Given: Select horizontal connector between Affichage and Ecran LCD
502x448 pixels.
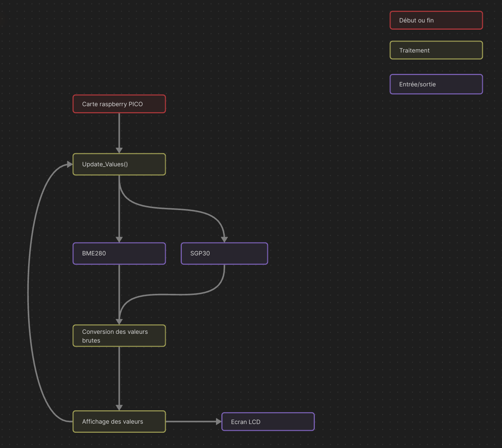Looking at the screenshot, I should click(190, 422).
